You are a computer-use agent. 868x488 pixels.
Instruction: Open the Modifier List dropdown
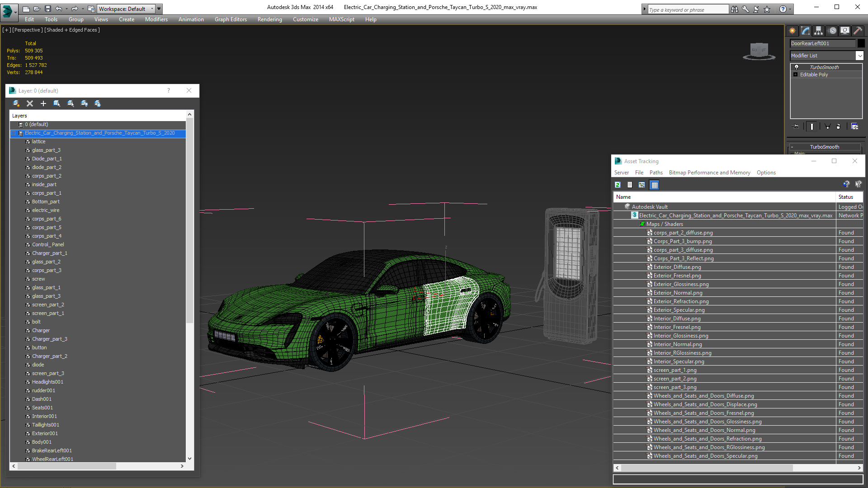tap(827, 56)
